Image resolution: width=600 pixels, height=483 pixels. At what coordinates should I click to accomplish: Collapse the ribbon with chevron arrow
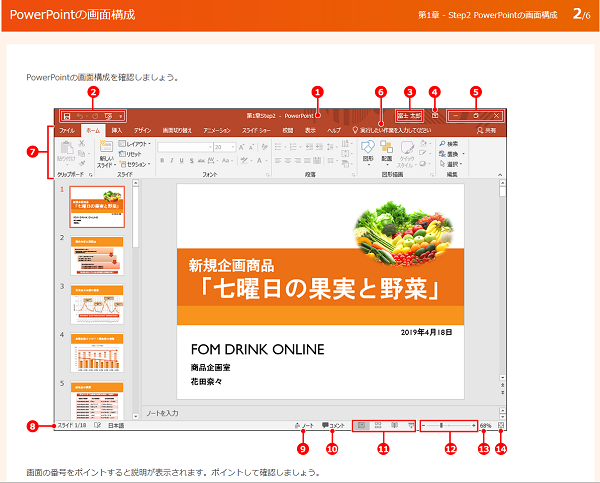500,175
